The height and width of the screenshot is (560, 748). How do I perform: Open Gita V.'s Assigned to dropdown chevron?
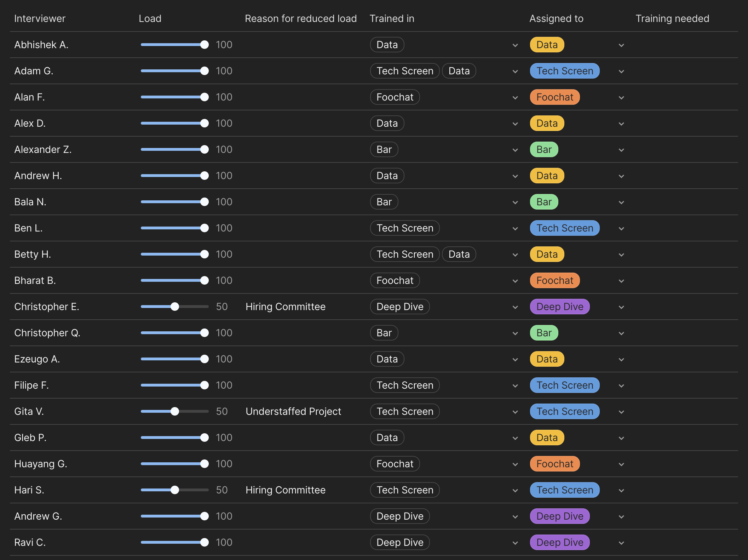pos(621,412)
